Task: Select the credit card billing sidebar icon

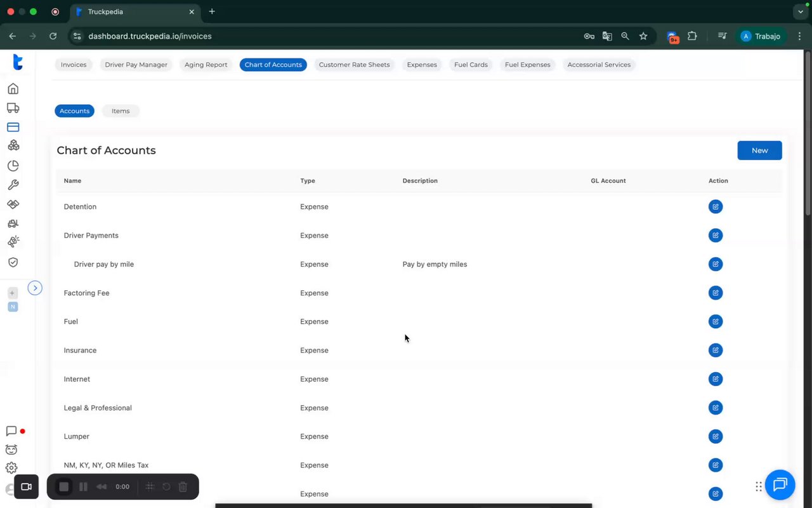Action: point(13,127)
